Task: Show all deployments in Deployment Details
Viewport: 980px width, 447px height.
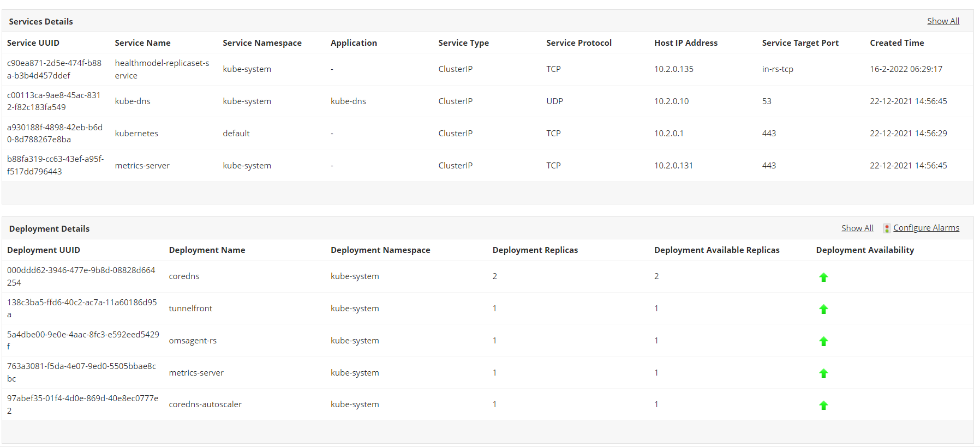Action: [x=857, y=228]
